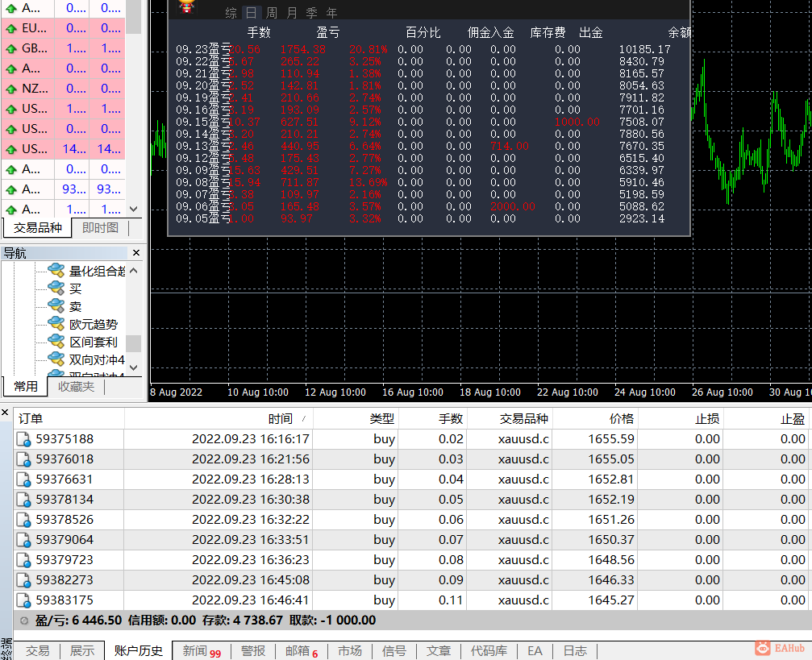The width and height of the screenshot is (812, 660).
Task: Click the order icon for ticket 59378134
Action: (x=24, y=500)
